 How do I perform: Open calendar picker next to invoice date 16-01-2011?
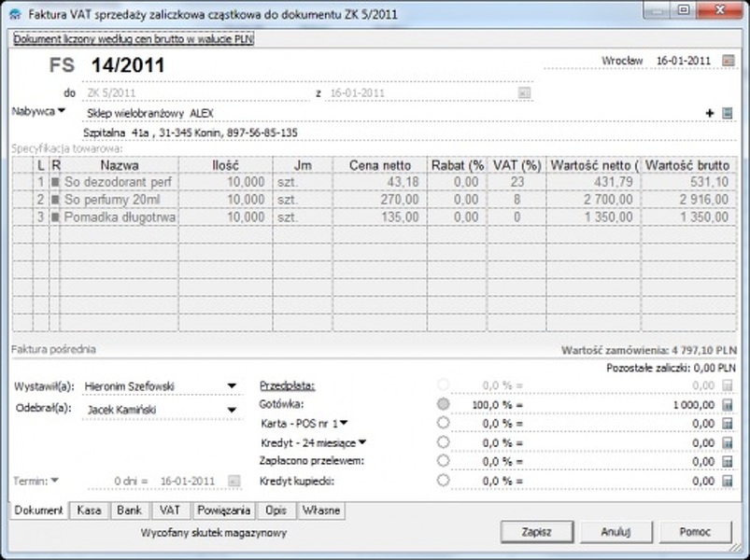pos(727,60)
